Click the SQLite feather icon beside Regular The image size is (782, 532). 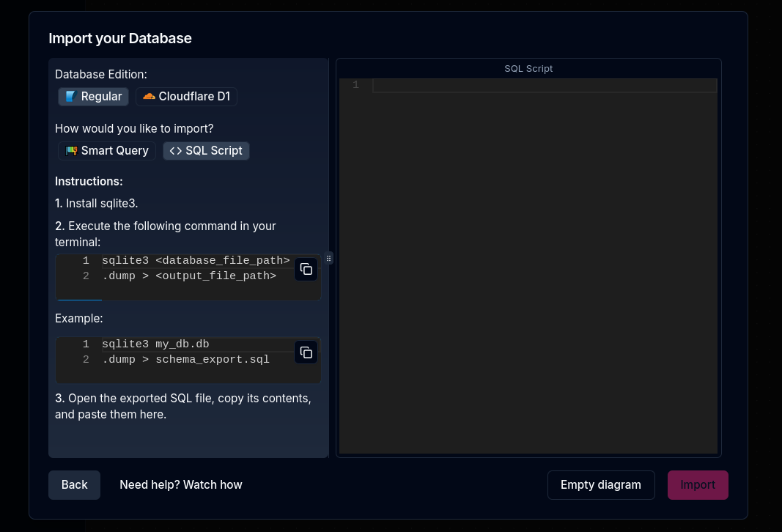point(70,97)
